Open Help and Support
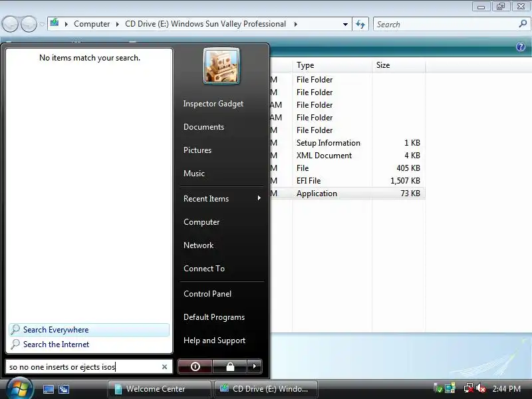Screen dimensions: 532x399 pos(214,340)
